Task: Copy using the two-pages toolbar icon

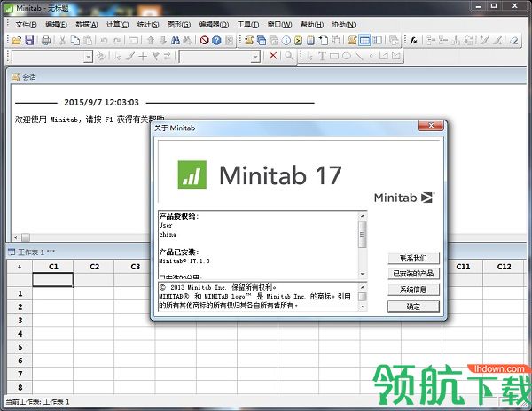Action: pos(75,41)
